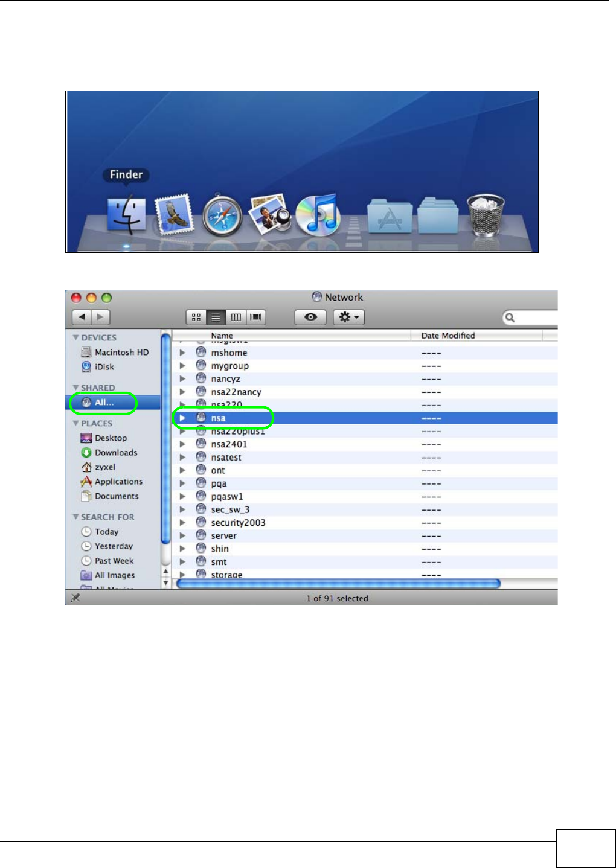
Task: Select the pqa network entry
Action: coord(365,483)
